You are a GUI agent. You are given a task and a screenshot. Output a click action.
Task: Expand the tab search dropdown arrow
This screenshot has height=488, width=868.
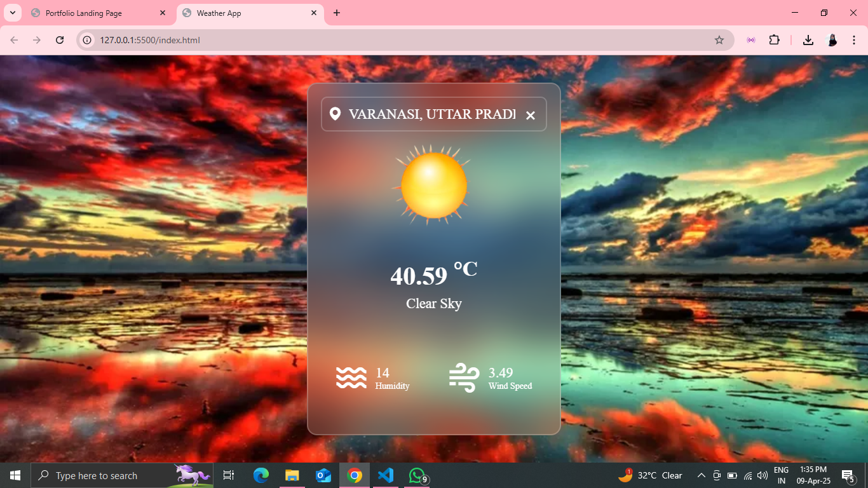12,13
